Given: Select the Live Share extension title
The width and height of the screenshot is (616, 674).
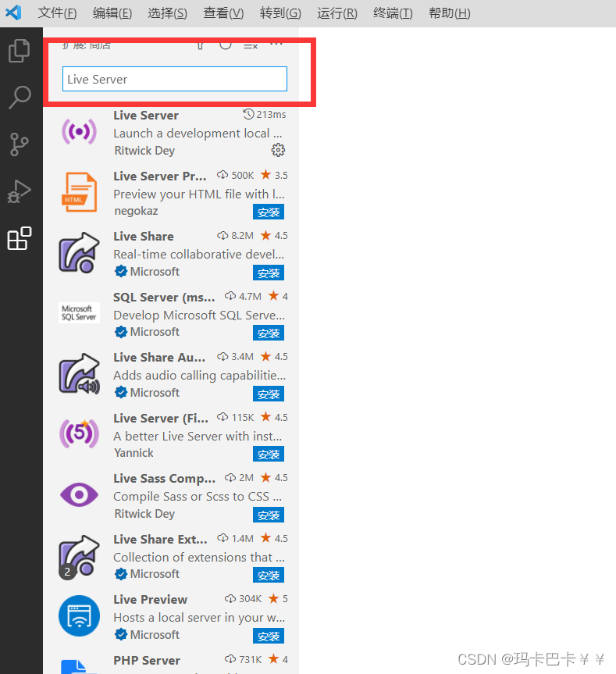Looking at the screenshot, I should pos(144,237).
